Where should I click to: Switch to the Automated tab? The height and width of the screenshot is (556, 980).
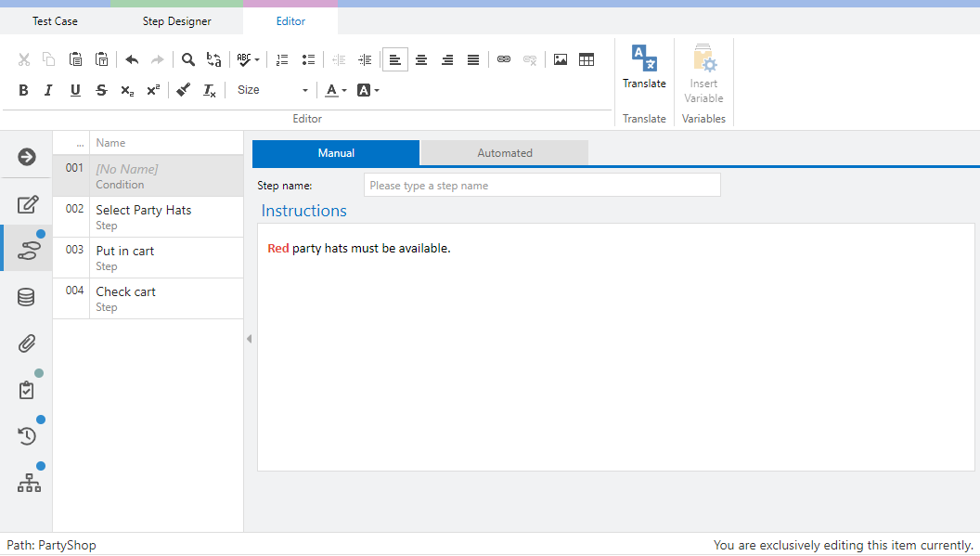pyautogui.click(x=504, y=153)
